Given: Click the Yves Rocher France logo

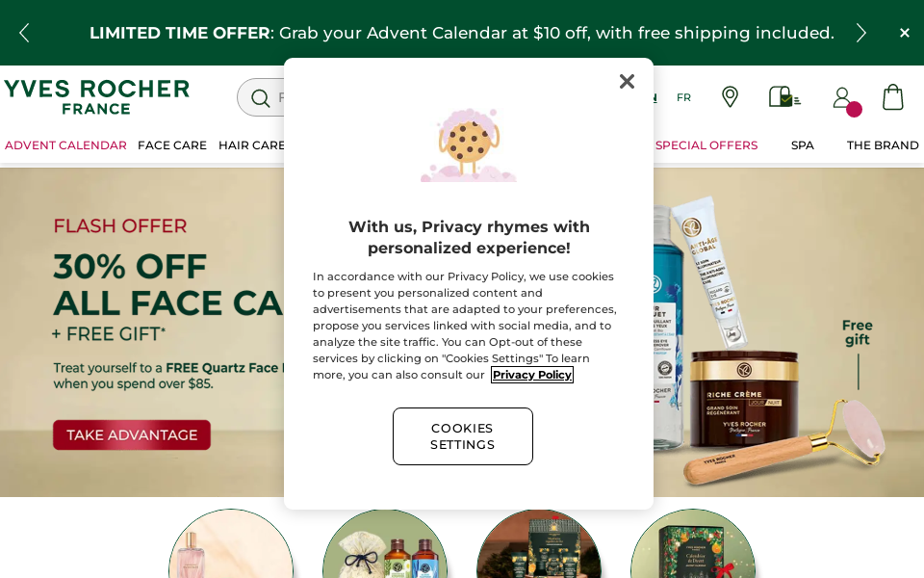Looking at the screenshot, I should pyautogui.click(x=97, y=96).
